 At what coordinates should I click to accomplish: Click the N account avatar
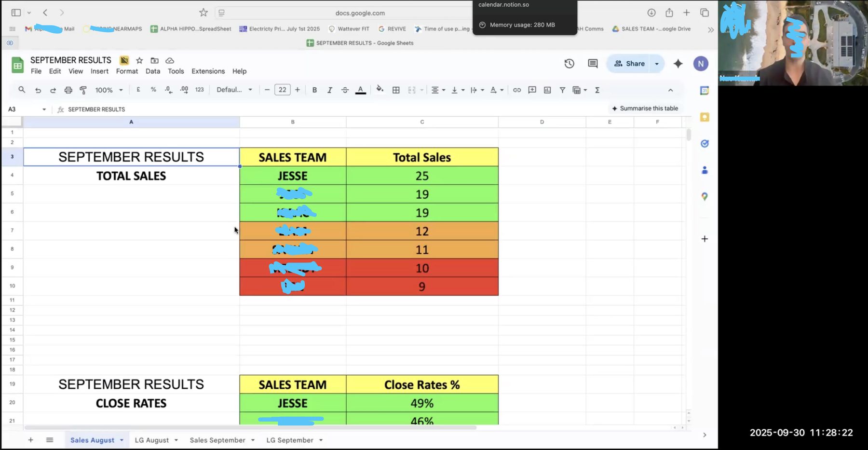click(x=701, y=64)
